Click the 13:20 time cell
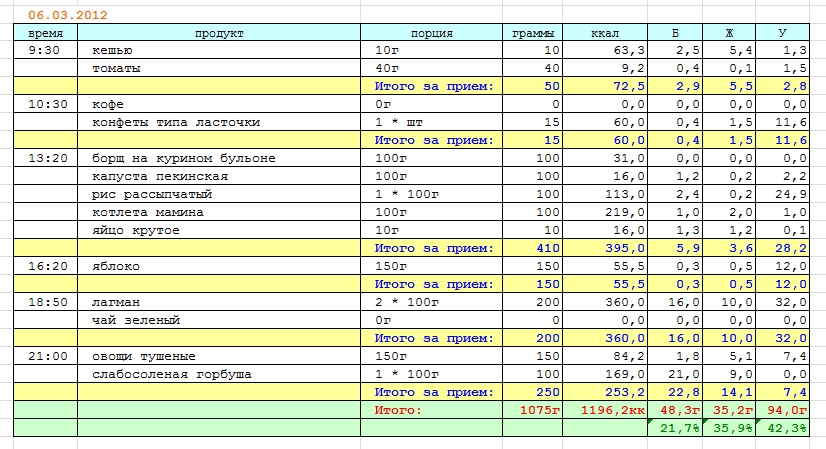The height and width of the screenshot is (449, 826). pyautogui.click(x=45, y=158)
